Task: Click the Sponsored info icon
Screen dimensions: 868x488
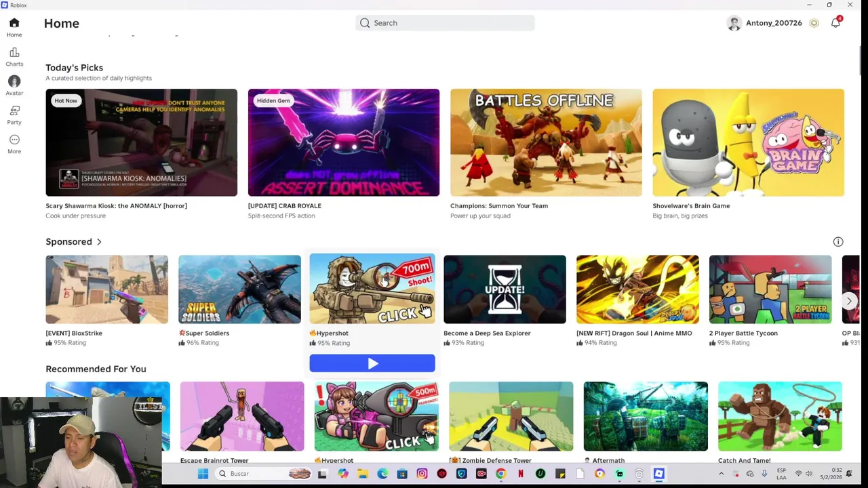Action: coord(838,242)
